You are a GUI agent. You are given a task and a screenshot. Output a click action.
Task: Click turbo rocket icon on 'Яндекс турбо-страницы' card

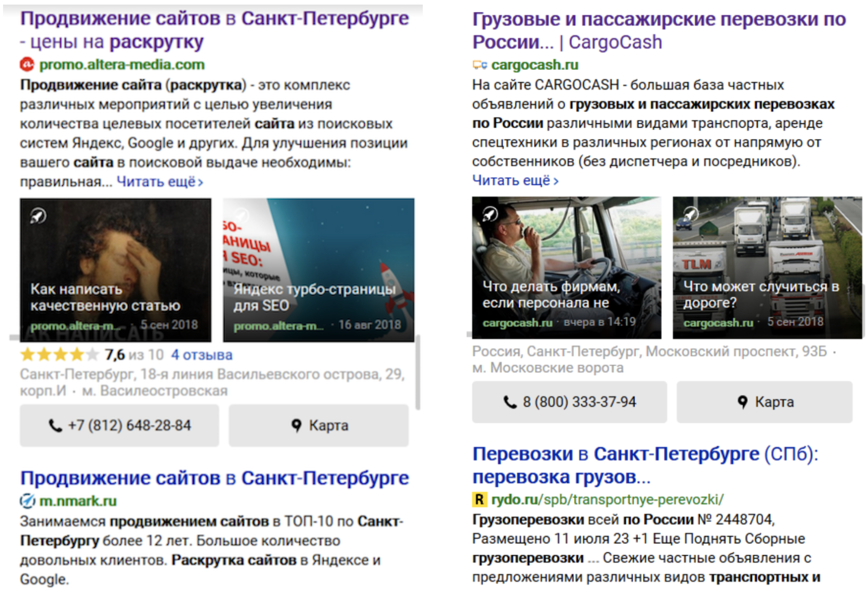(241, 216)
